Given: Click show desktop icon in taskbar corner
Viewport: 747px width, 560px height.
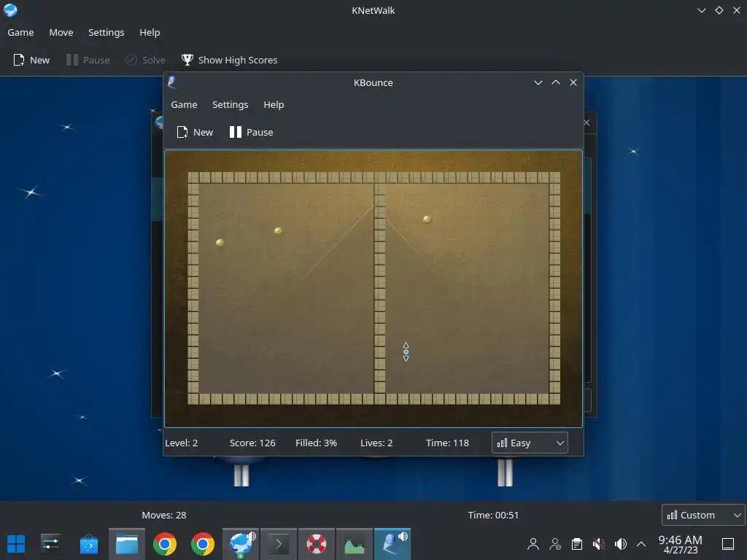Looking at the screenshot, I should click(728, 544).
